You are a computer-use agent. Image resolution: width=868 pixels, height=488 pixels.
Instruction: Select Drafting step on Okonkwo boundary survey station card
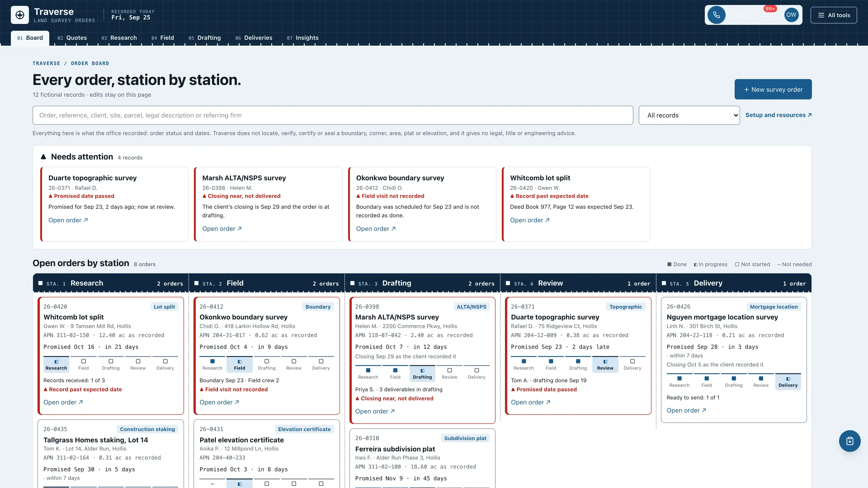click(267, 364)
